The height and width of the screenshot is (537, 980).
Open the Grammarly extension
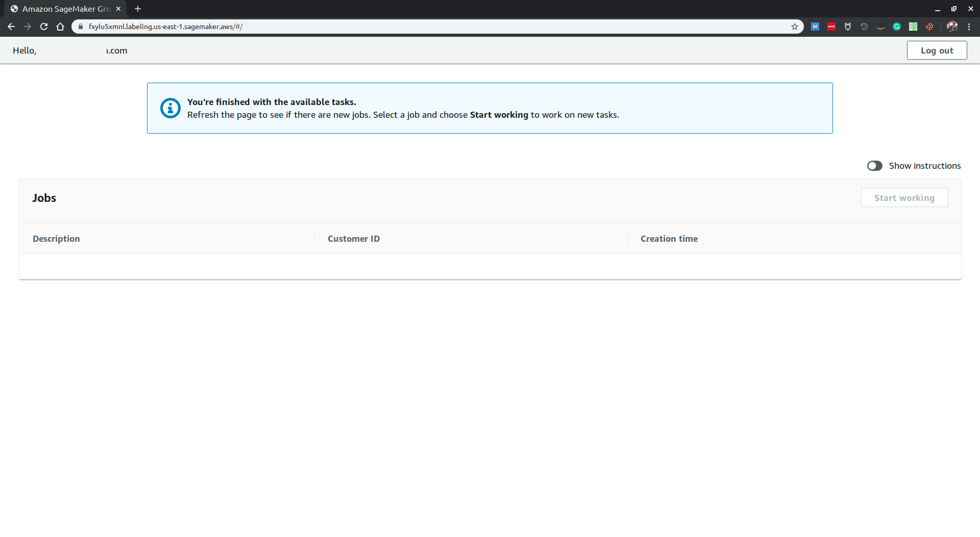pyautogui.click(x=897, y=27)
